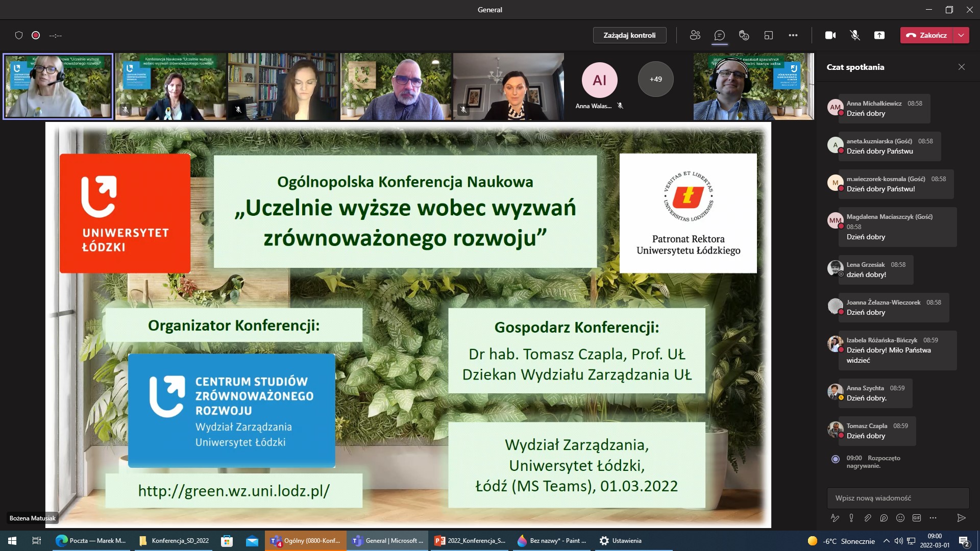Viewport: 980px width, 551px height.
Task: Open the Mail app on taskbar
Action: (x=252, y=541)
